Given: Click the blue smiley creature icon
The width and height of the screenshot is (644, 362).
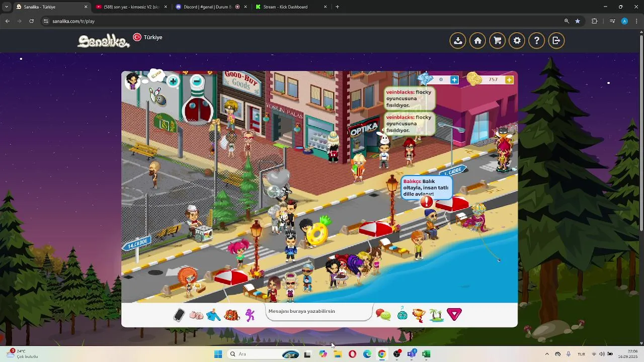Looking at the screenshot, I should coord(403,315).
